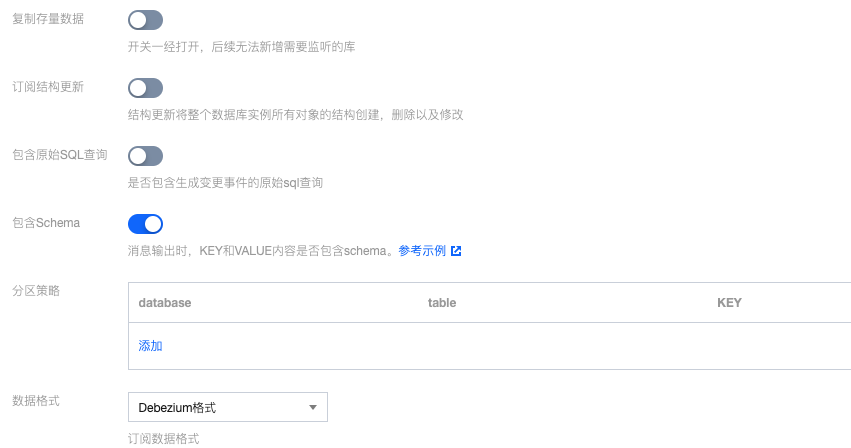The width and height of the screenshot is (851, 448).
Task: Click the external link icon beside 参考示例
Action: 456,251
